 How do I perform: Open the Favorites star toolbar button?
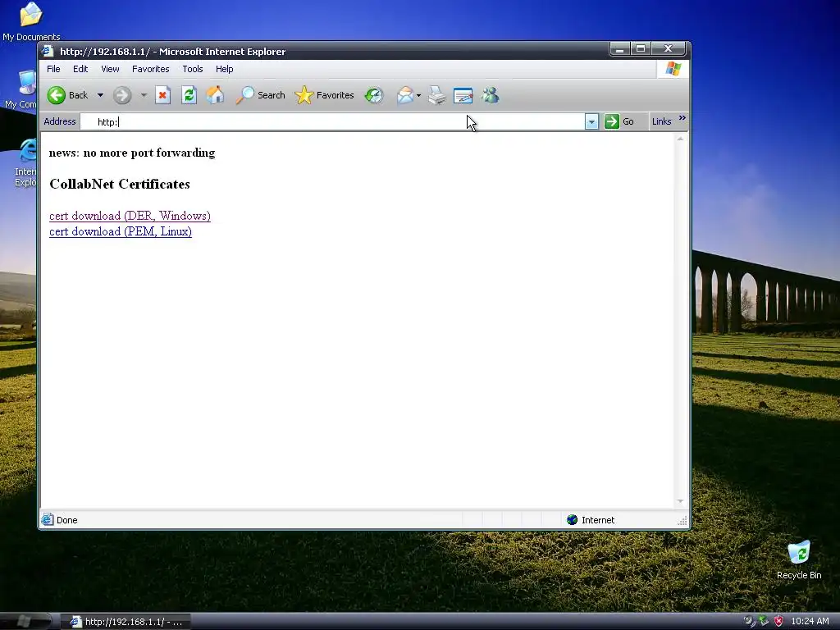tap(325, 95)
